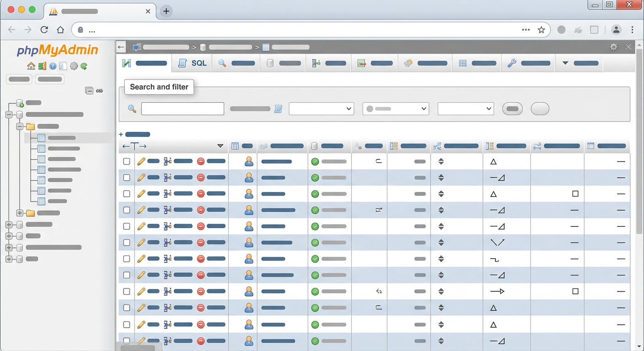The width and height of the screenshot is (644, 351).
Task: Click red delete icon in row with right arrow
Action: [x=201, y=291]
